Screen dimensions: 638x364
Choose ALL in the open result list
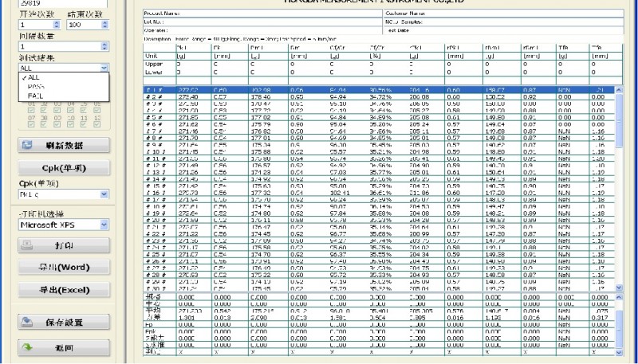point(64,77)
